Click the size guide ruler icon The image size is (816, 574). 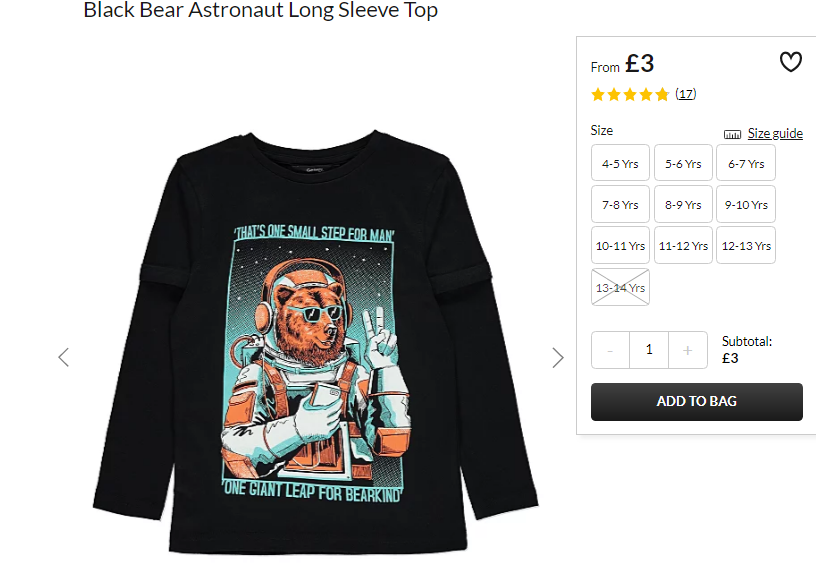pos(732,134)
